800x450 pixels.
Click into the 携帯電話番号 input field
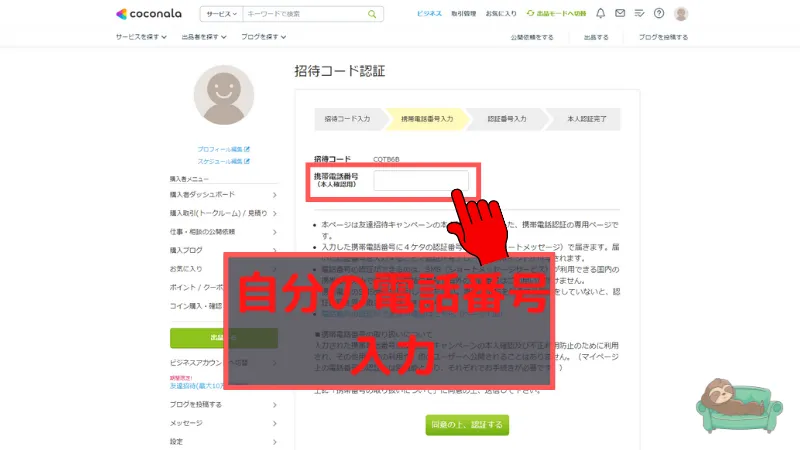(x=421, y=181)
